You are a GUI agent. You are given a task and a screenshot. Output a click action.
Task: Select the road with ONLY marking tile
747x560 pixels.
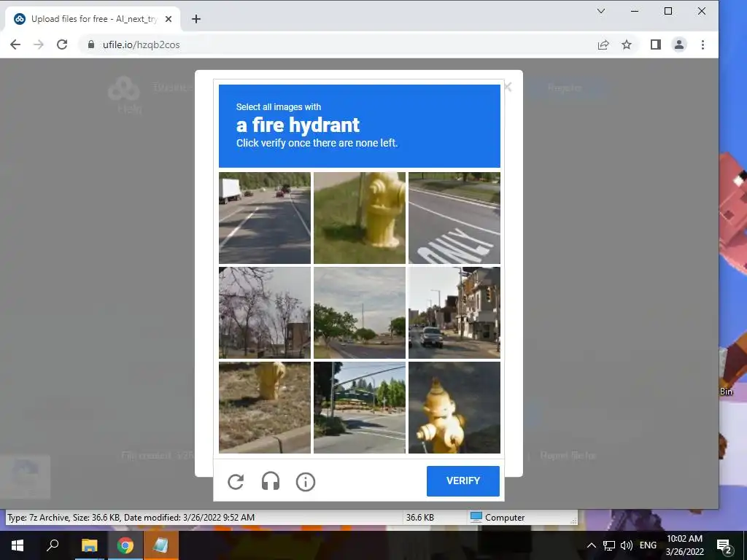click(x=454, y=217)
